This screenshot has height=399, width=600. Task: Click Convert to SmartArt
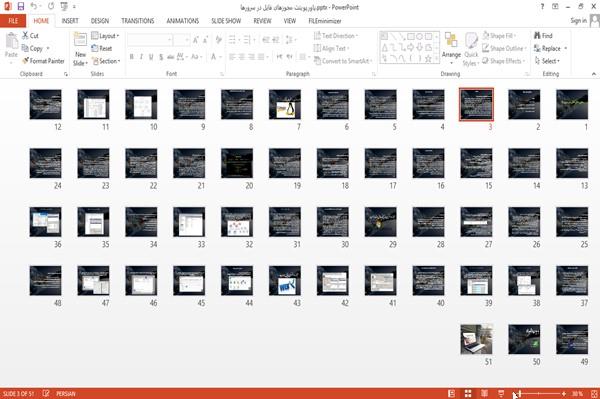click(x=342, y=61)
